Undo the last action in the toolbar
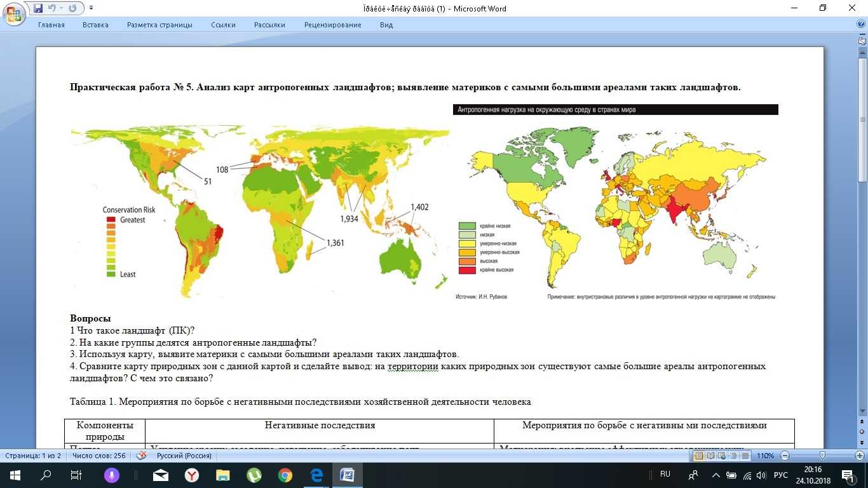This screenshot has height=488, width=868. 52,8
